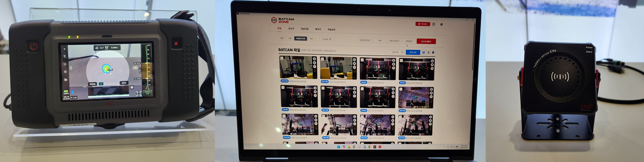Expand the arrow beside handheld frequency bar
This screenshot has height=162, width=644.
tap(140, 70)
